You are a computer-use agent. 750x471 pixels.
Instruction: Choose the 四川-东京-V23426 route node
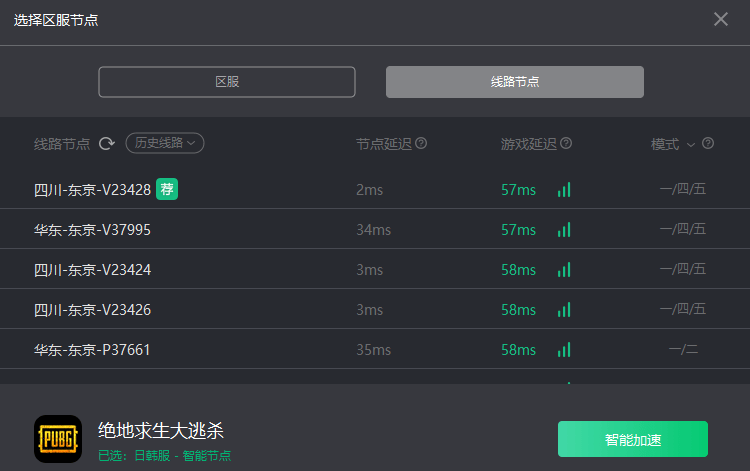point(92,310)
